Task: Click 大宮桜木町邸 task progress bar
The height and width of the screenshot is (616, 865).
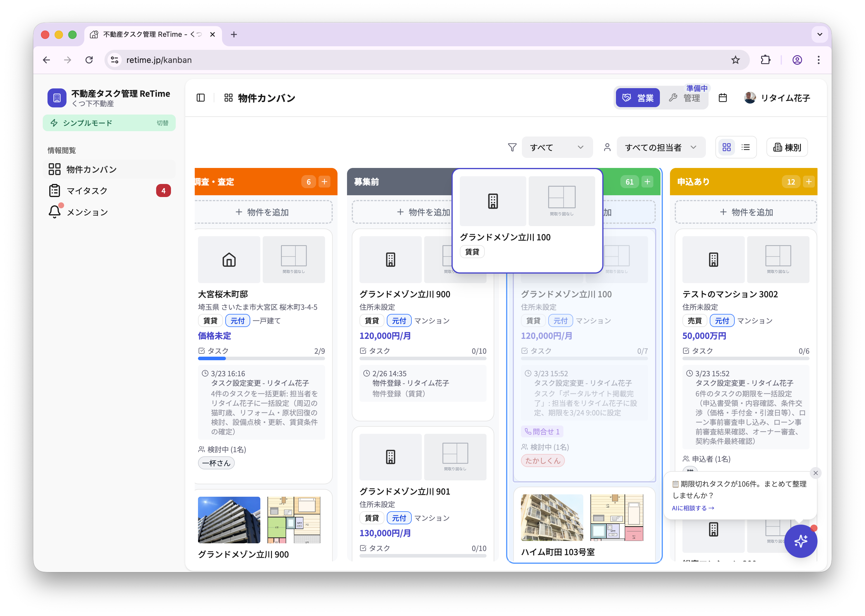Action: coord(262,358)
